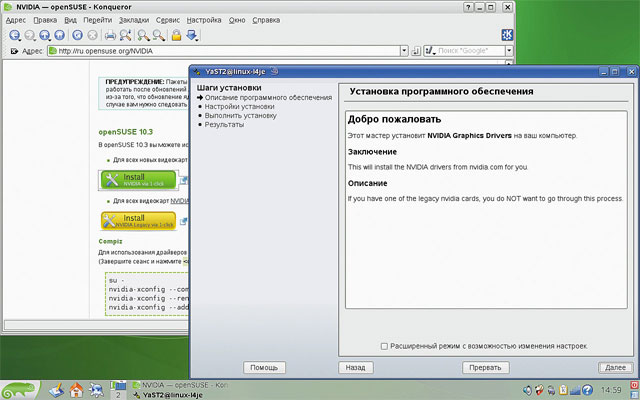This screenshot has height=400, width=640.
Task: Open the Home page icon in Konqueror
Action: click(60, 35)
